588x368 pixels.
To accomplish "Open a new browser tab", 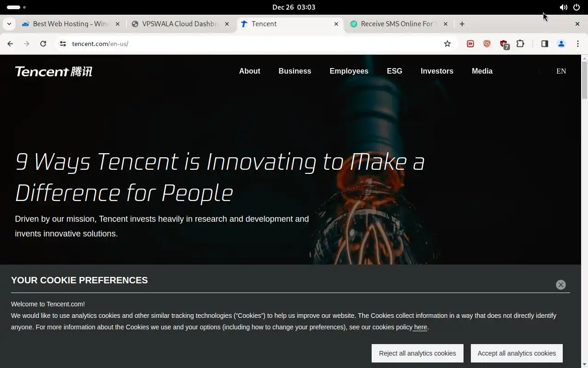I will [x=462, y=24].
